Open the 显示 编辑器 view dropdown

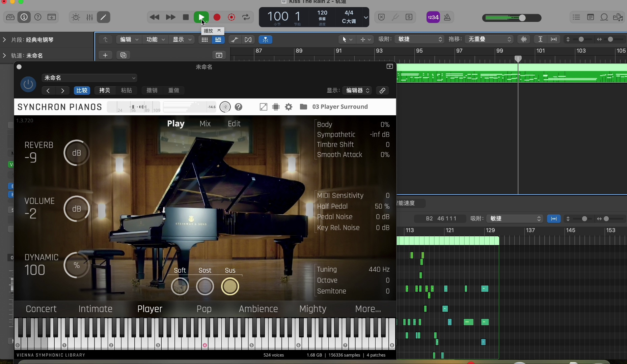pos(357,90)
